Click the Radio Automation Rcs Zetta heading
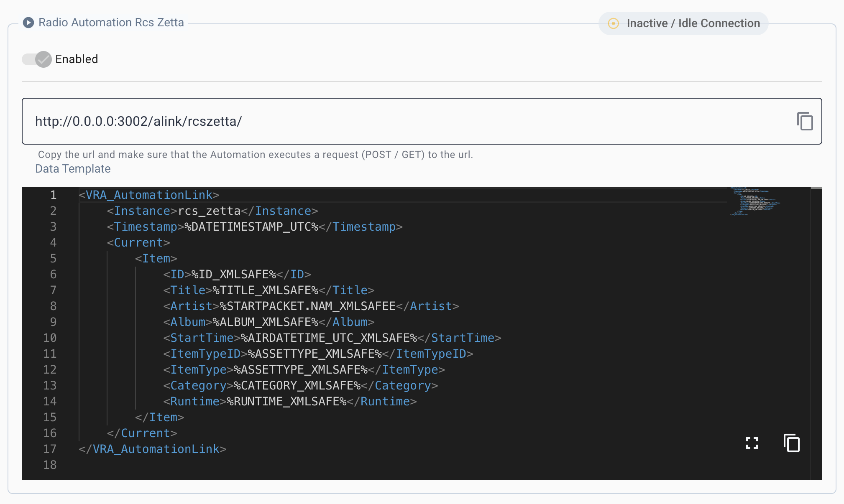This screenshot has height=504, width=844. tap(111, 23)
